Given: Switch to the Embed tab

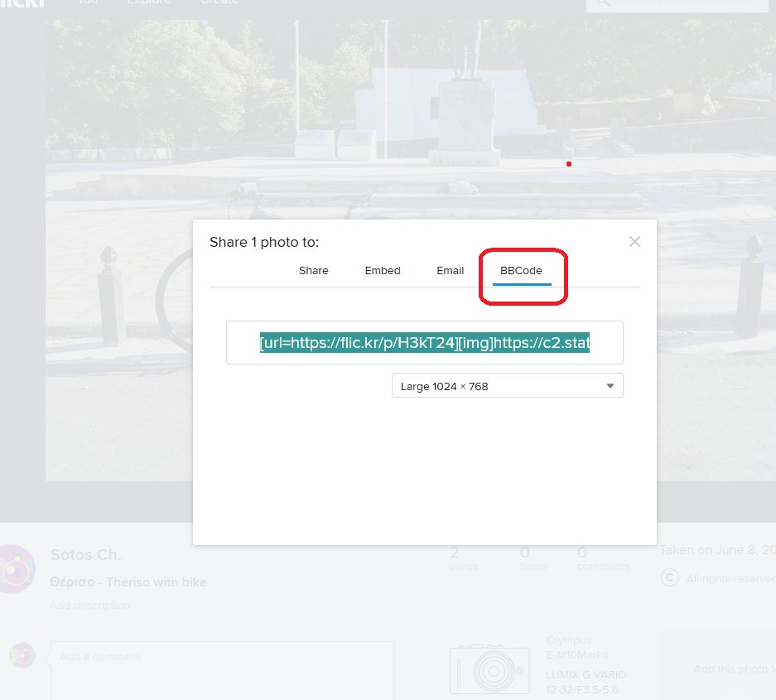Looking at the screenshot, I should pos(383,271).
